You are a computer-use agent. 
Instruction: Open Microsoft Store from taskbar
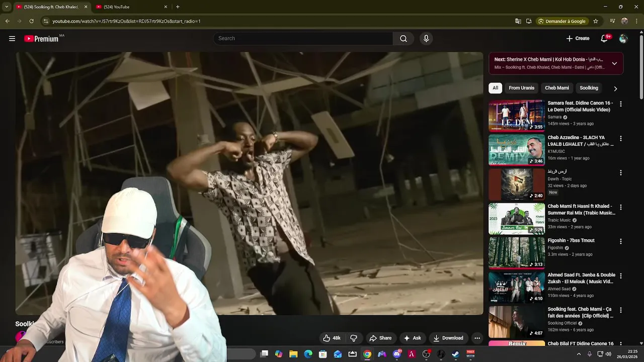pyautogui.click(x=323, y=354)
